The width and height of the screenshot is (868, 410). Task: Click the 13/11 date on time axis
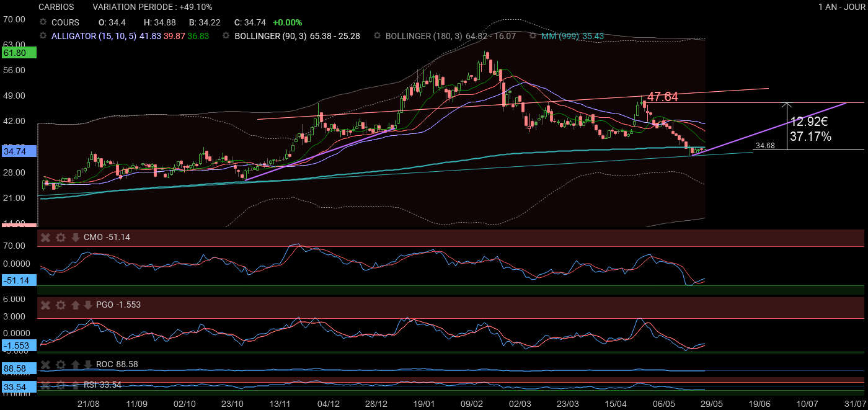point(280,403)
